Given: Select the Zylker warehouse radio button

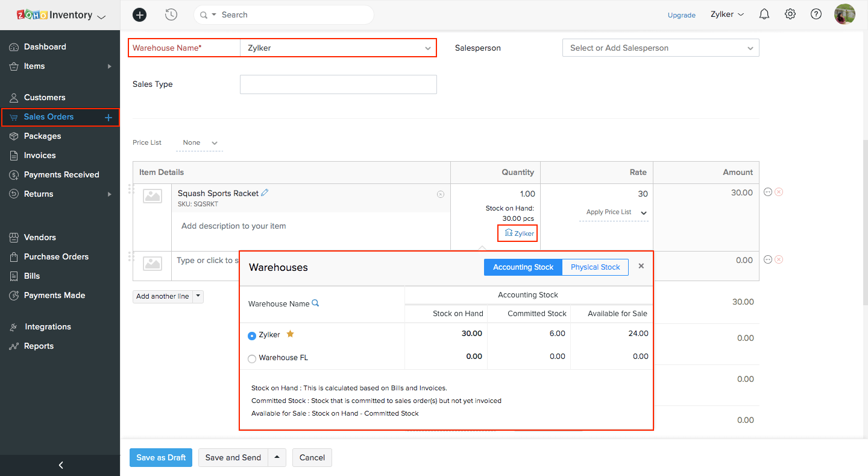Looking at the screenshot, I should (252, 335).
